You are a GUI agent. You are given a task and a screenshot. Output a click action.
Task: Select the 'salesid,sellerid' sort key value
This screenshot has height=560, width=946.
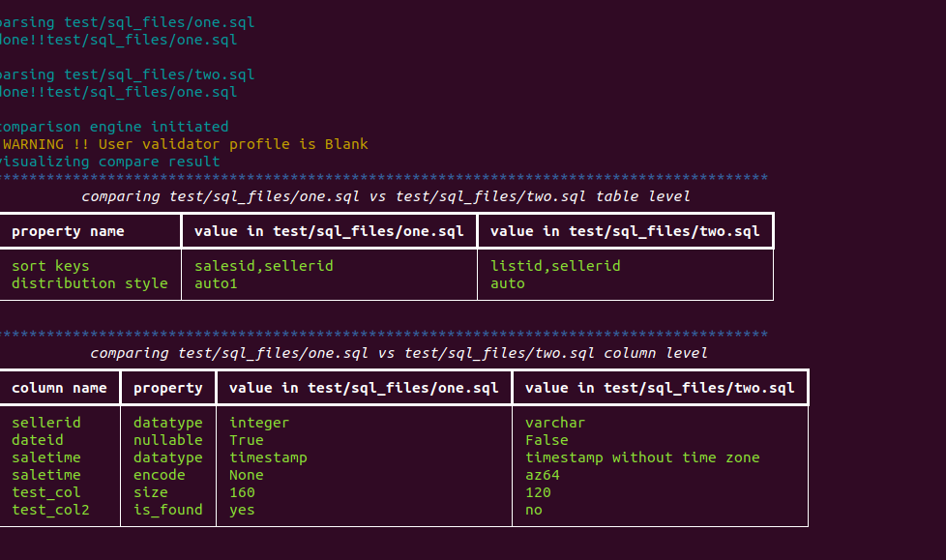[263, 266]
